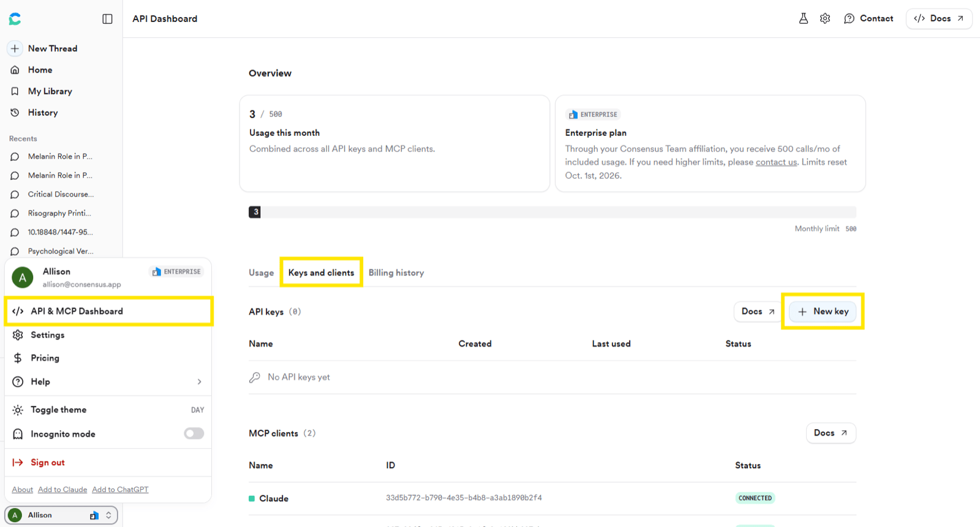
Task: Click the Add to Claude link
Action: tap(62, 490)
